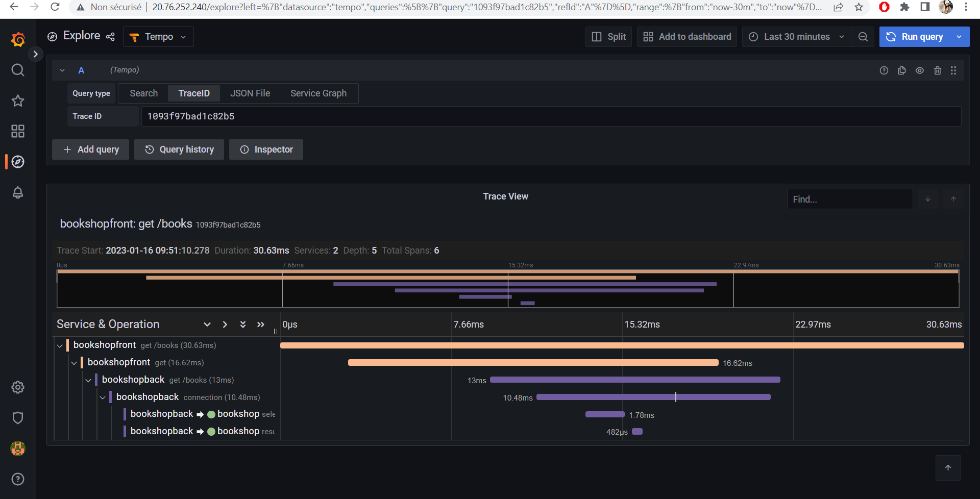Screen dimensions: 980x499
Task: Expand one level chevron right
Action: [225, 325]
